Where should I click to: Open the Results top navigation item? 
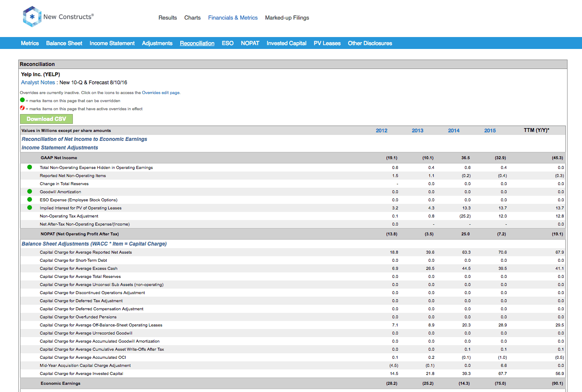point(167,18)
